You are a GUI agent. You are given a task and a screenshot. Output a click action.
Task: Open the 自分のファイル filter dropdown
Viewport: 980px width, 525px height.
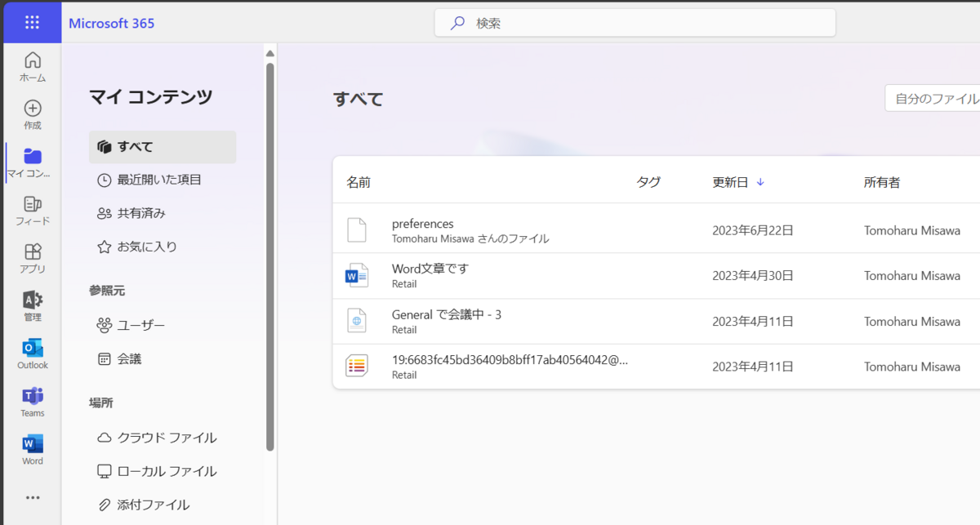pyautogui.click(x=933, y=99)
